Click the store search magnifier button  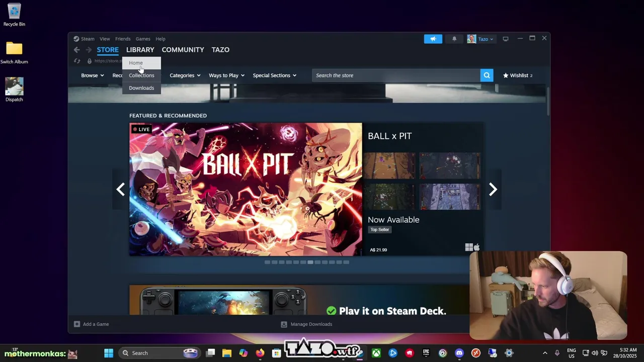487,75
